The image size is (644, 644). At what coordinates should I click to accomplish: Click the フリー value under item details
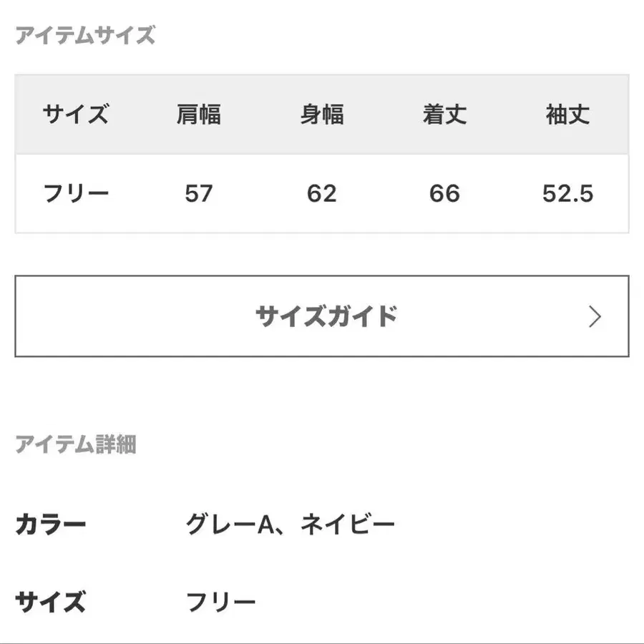221,602
